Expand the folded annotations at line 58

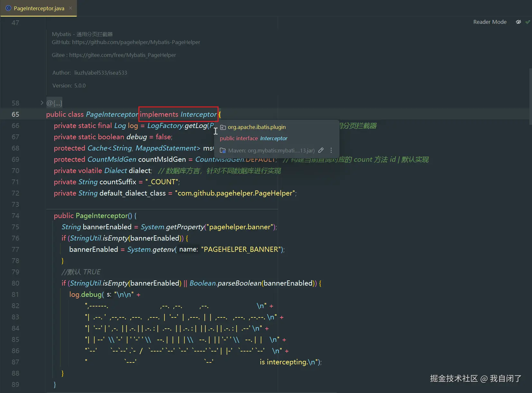tap(42, 103)
